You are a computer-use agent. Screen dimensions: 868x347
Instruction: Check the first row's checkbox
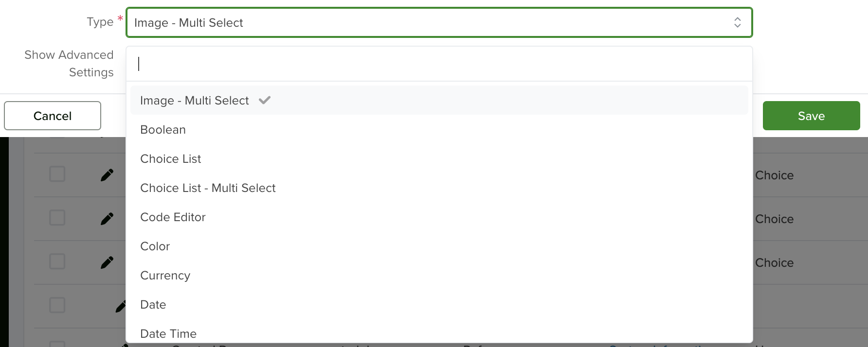57,174
